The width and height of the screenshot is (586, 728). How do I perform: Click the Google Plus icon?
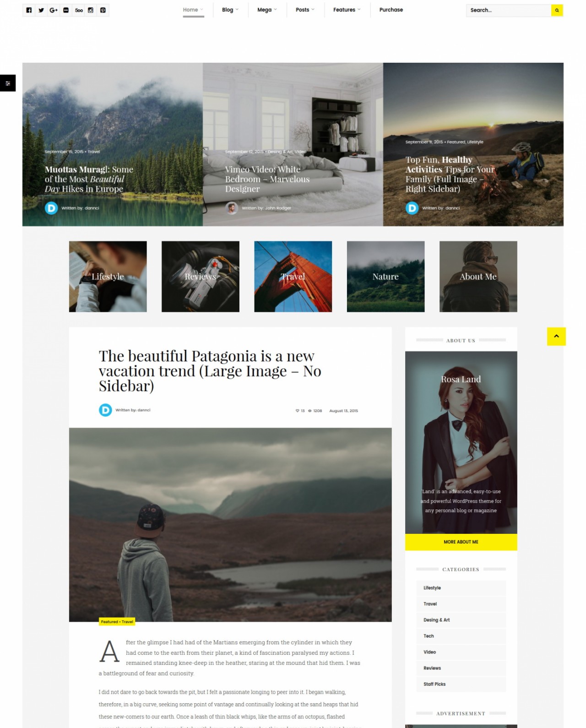54,10
